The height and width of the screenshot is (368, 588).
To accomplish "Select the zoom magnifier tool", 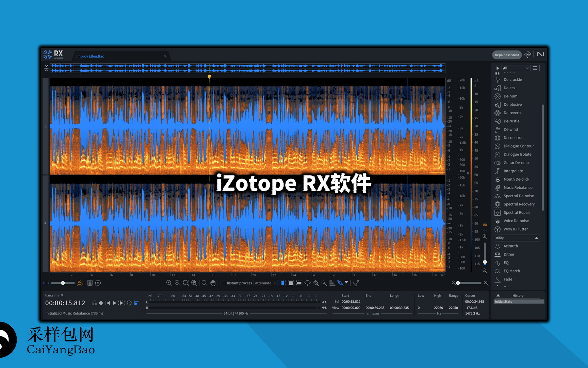I will 204,283.
